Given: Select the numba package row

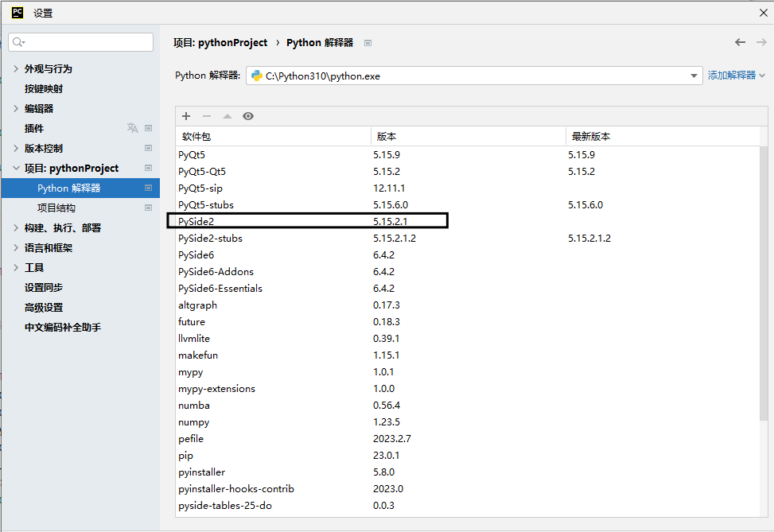Looking at the screenshot, I should [468, 406].
